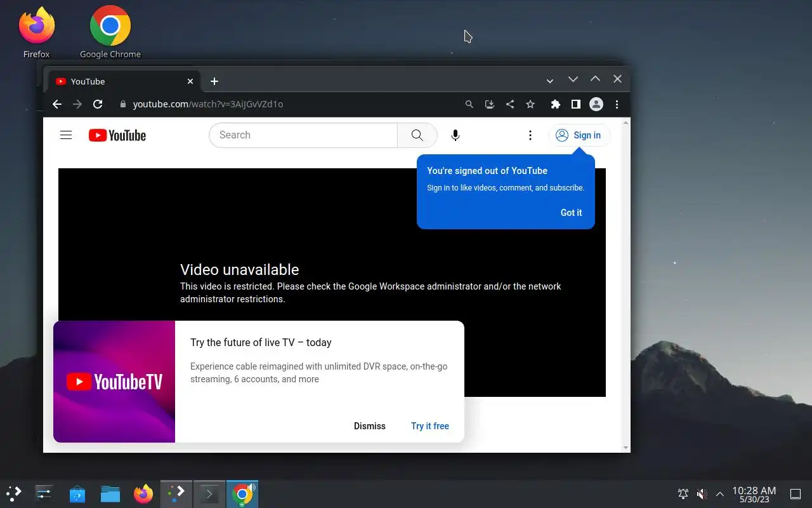Share this page icon
The height and width of the screenshot is (508, 812).
[510, 104]
